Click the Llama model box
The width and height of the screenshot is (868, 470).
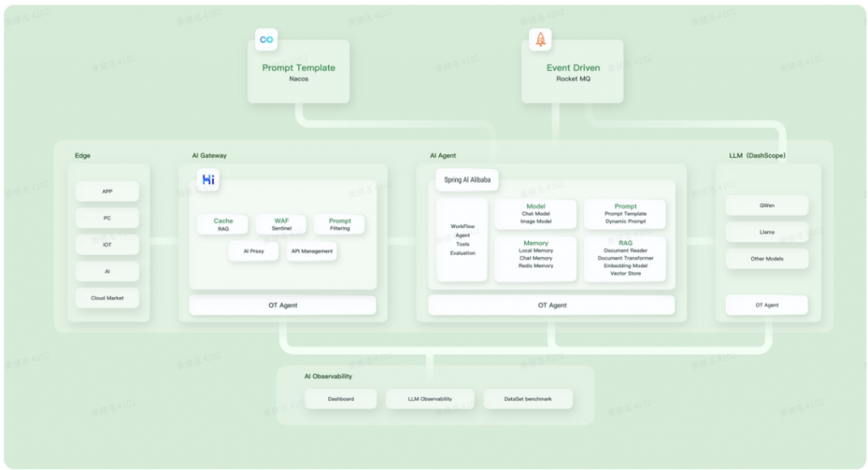click(766, 232)
